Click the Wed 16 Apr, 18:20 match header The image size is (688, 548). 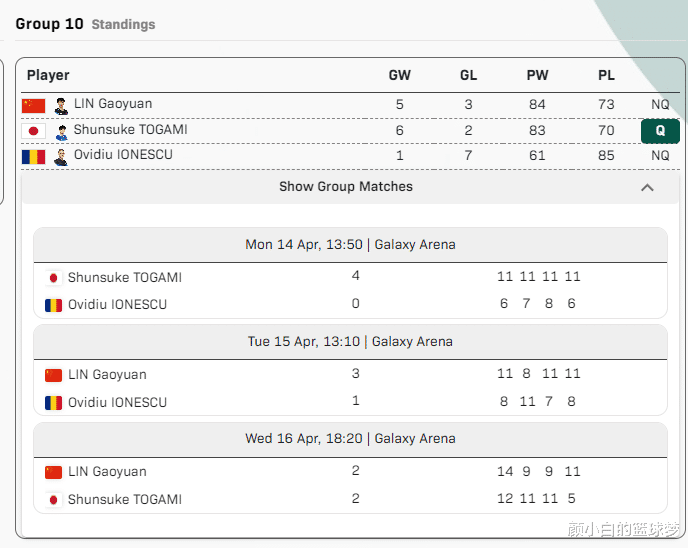tap(350, 439)
